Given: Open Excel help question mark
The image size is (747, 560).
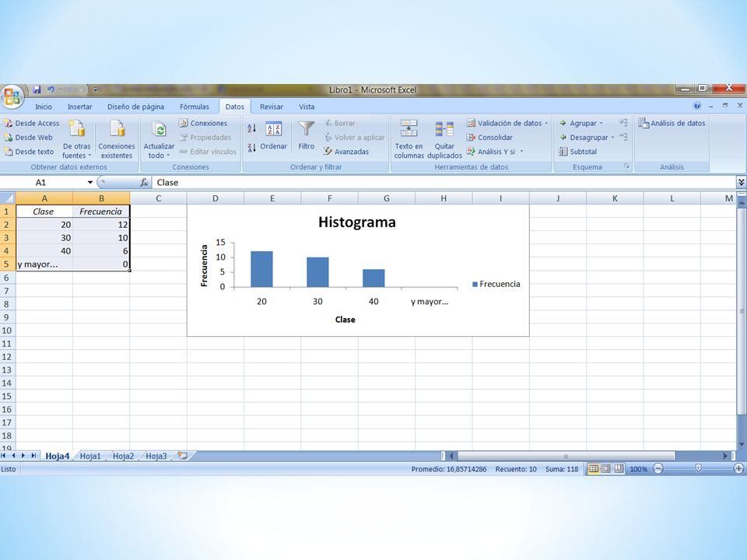Looking at the screenshot, I should pyautogui.click(x=697, y=106).
